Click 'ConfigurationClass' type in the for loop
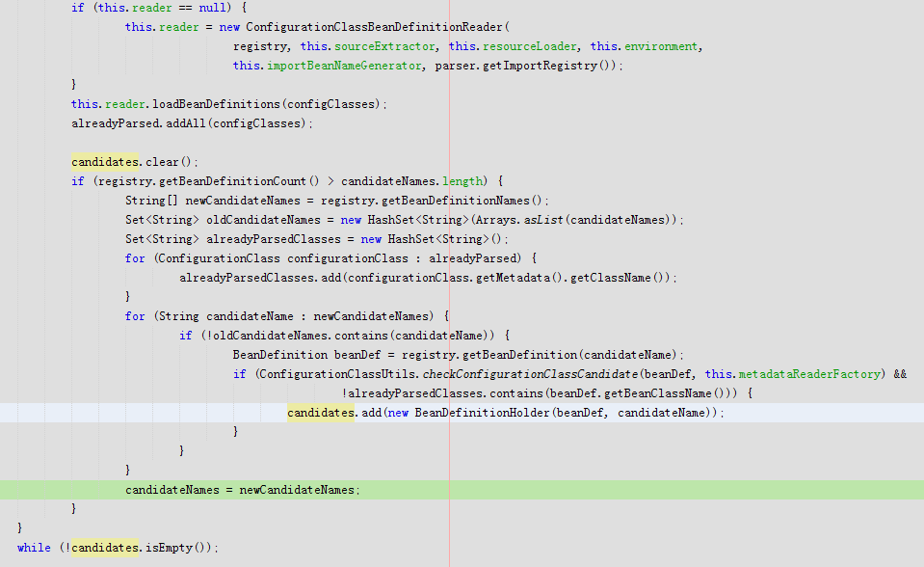 [219, 258]
